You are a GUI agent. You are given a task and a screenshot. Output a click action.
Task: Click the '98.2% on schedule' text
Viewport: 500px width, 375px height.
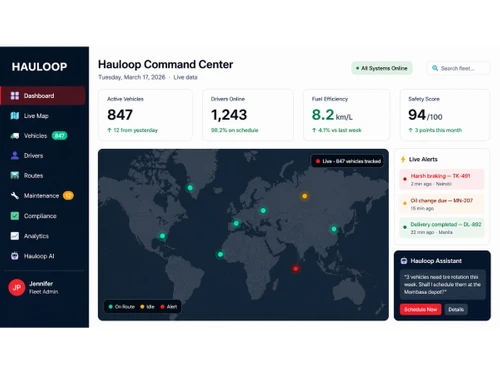[x=234, y=130]
